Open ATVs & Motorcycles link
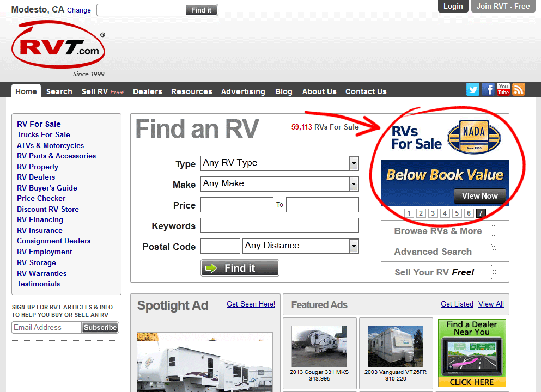 point(50,145)
